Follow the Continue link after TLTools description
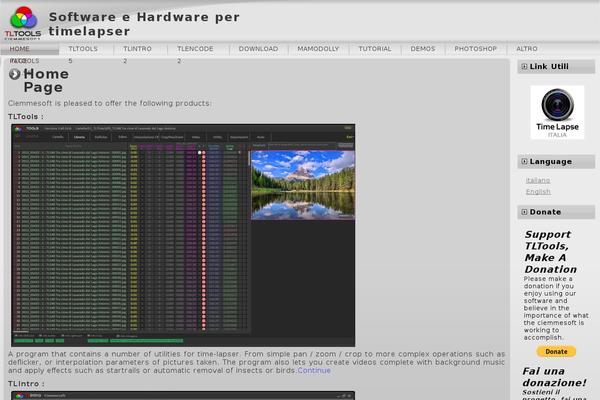This screenshot has width=600, height=400. [x=314, y=370]
